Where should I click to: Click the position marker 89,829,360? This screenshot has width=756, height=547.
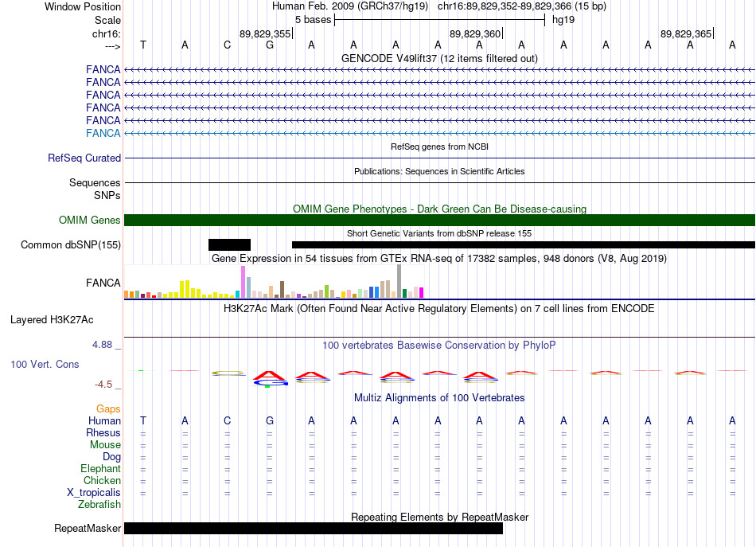click(x=475, y=33)
